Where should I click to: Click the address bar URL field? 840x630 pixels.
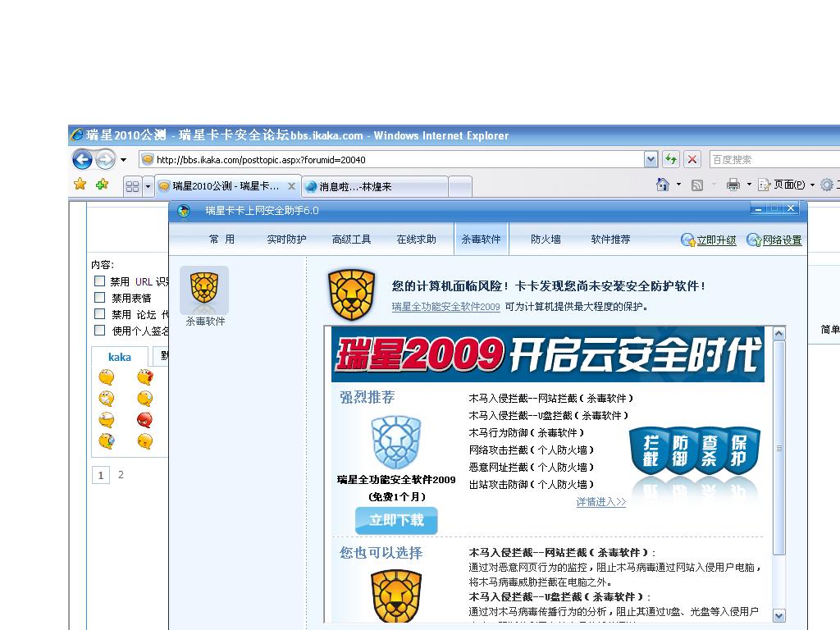[391, 160]
